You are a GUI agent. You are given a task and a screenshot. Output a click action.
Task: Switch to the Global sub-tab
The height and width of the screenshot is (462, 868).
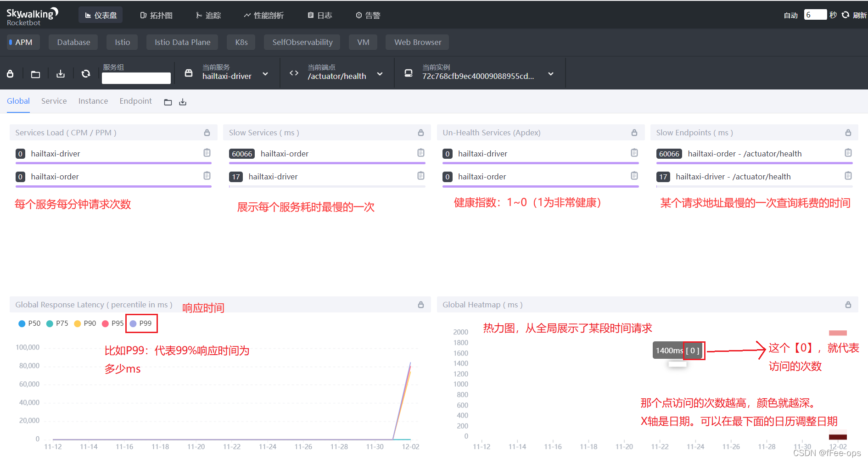[x=18, y=101]
